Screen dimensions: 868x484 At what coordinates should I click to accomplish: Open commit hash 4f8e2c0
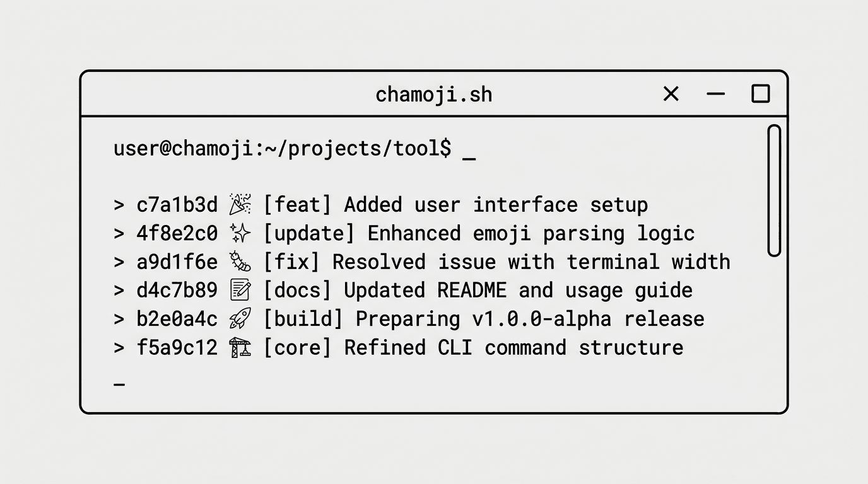tap(177, 233)
